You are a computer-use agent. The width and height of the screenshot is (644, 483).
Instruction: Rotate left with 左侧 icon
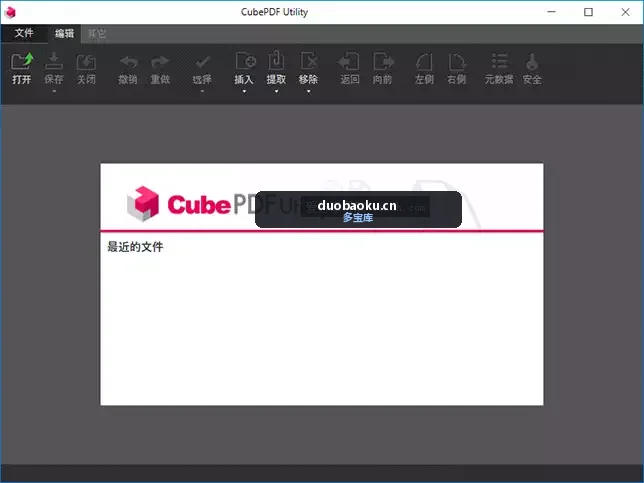(424, 62)
